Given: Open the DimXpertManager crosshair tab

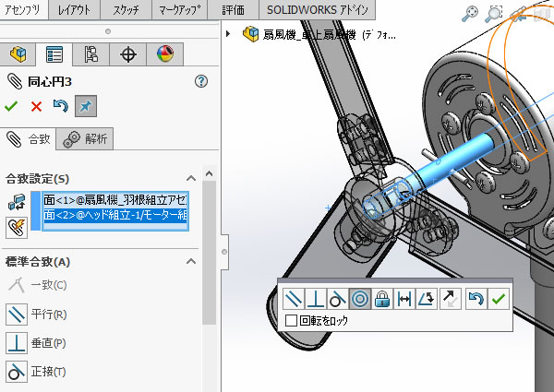Looking at the screenshot, I should tap(128, 54).
